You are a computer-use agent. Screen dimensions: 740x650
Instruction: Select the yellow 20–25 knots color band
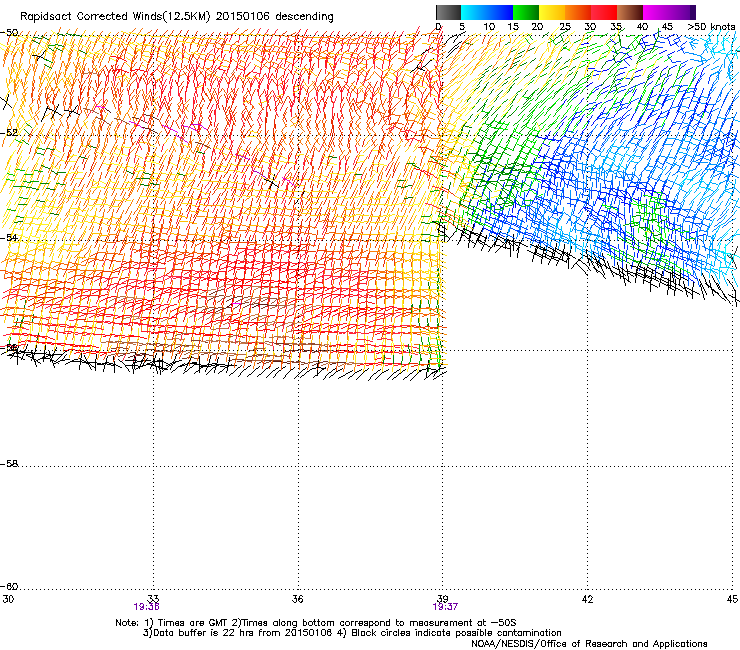tap(552, 12)
